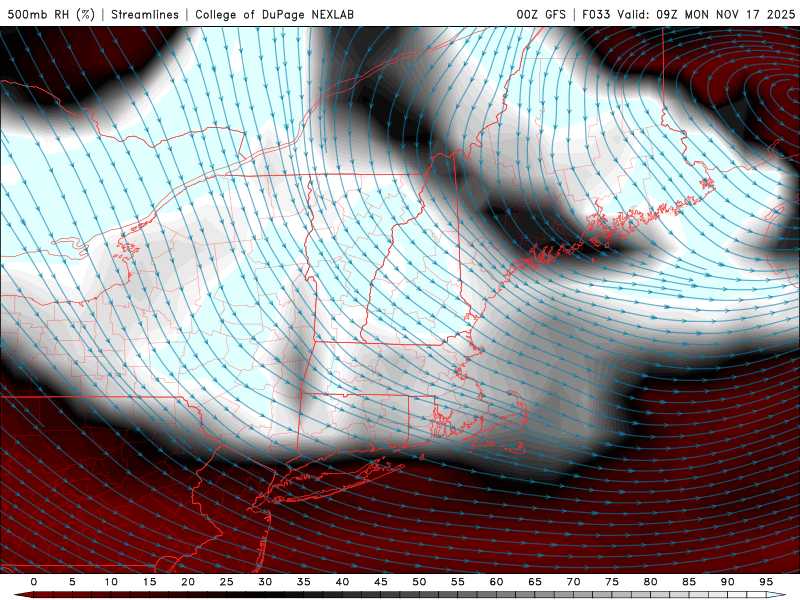The width and height of the screenshot is (800, 600).
Task: Select the "50" legend value
Action: 419,582
